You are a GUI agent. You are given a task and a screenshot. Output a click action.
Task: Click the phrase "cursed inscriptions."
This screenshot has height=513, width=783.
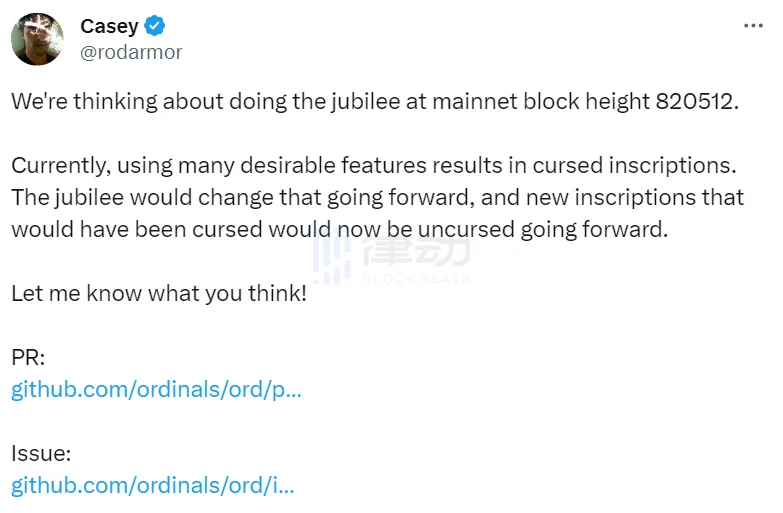pos(634,166)
